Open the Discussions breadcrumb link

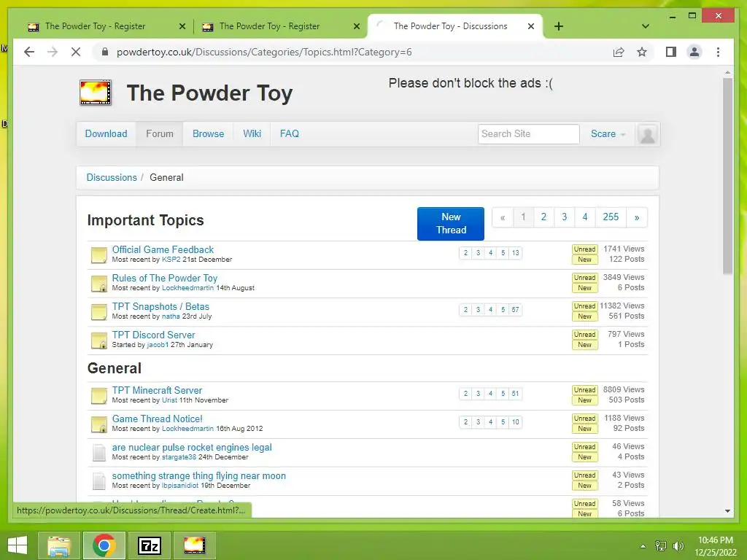[x=112, y=178]
